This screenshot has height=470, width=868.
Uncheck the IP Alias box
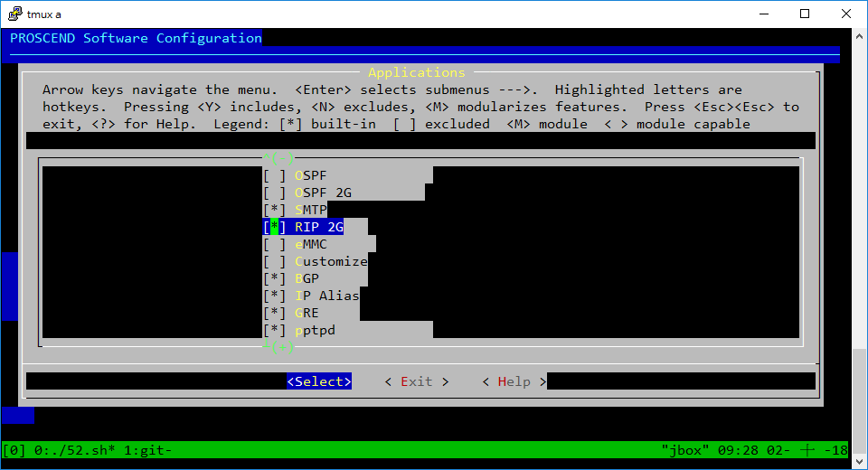click(x=275, y=296)
